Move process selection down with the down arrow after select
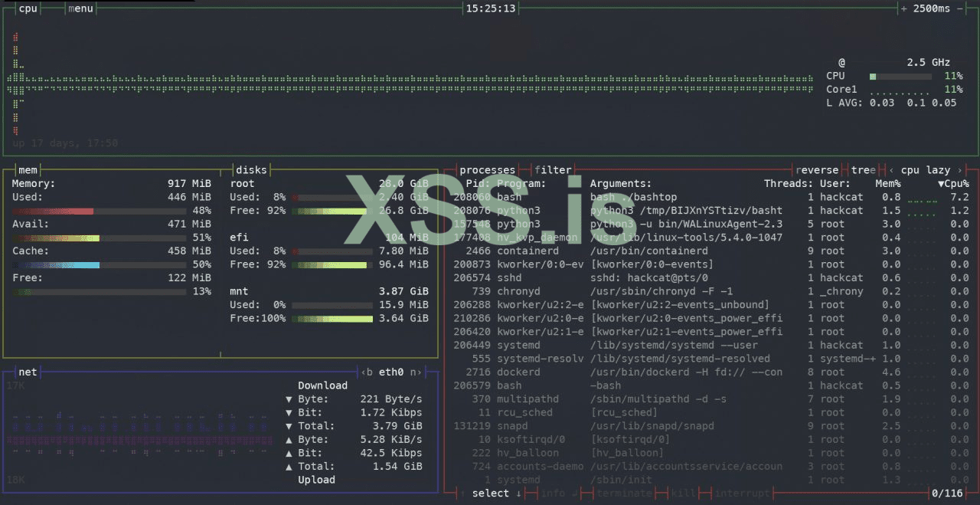 pos(518,494)
